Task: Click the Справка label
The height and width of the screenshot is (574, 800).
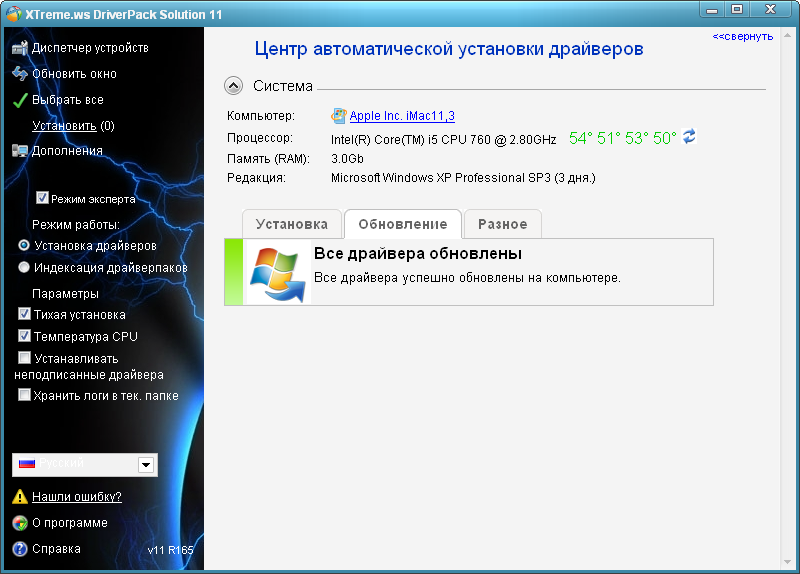Action: (56, 549)
